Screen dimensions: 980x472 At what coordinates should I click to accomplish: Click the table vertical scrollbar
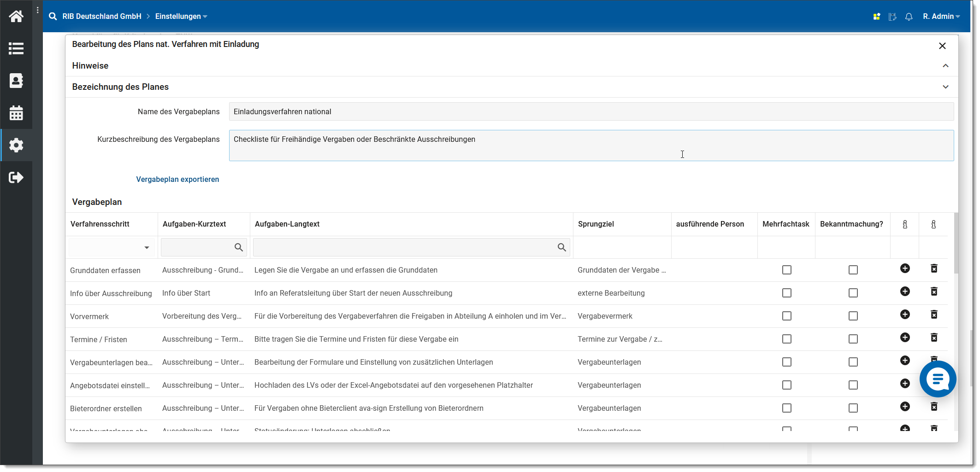(956, 242)
